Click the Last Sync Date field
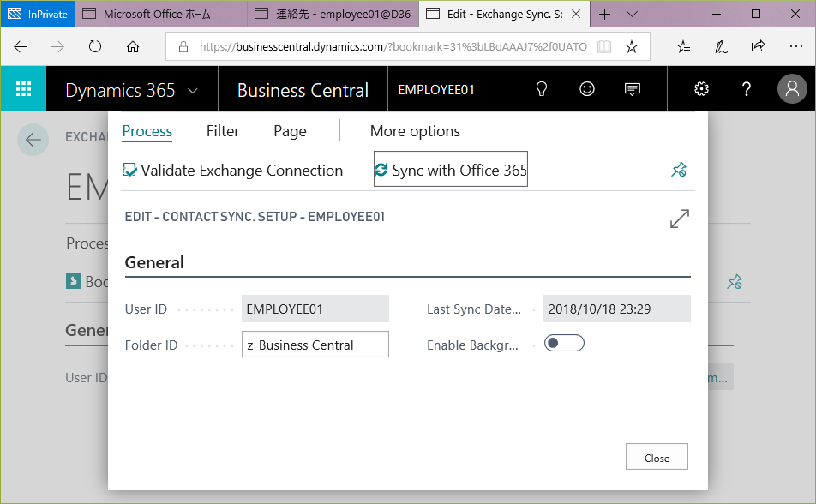This screenshot has width=816, height=504. point(616,309)
